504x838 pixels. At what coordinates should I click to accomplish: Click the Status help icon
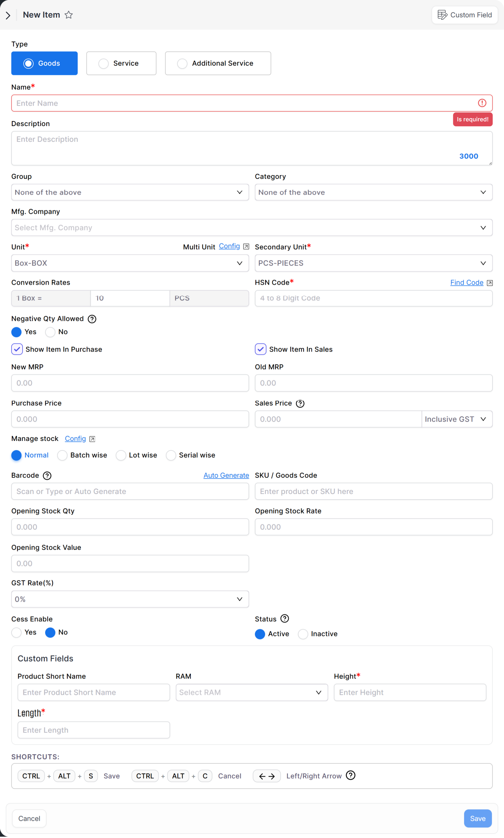coord(285,619)
